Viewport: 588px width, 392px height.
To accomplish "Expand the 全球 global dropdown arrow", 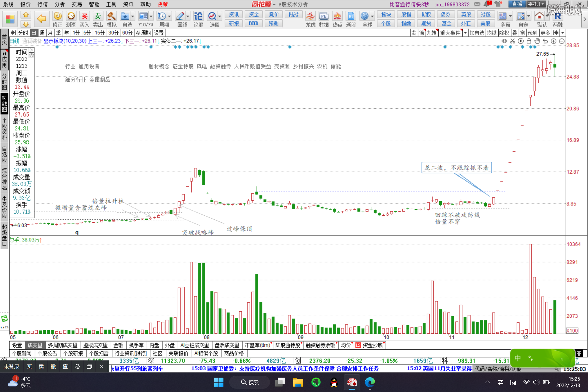I will tap(372, 16).
